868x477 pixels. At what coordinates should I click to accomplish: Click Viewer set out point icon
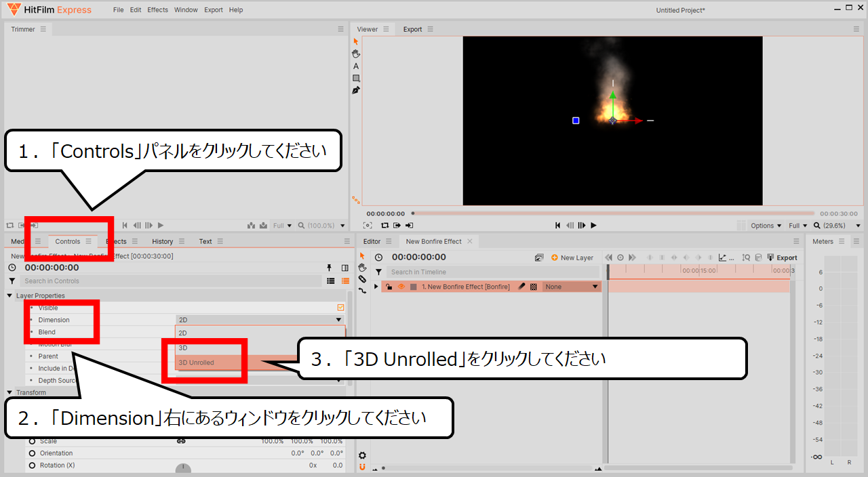click(x=409, y=226)
